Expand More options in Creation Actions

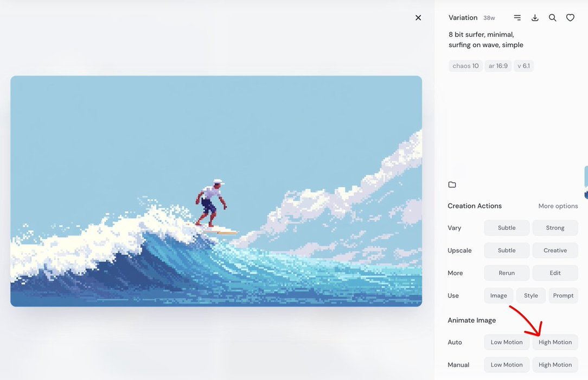tap(558, 206)
